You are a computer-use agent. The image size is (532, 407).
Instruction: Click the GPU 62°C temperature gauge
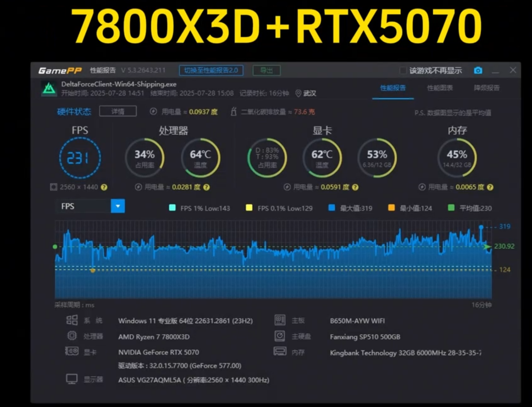322,158
